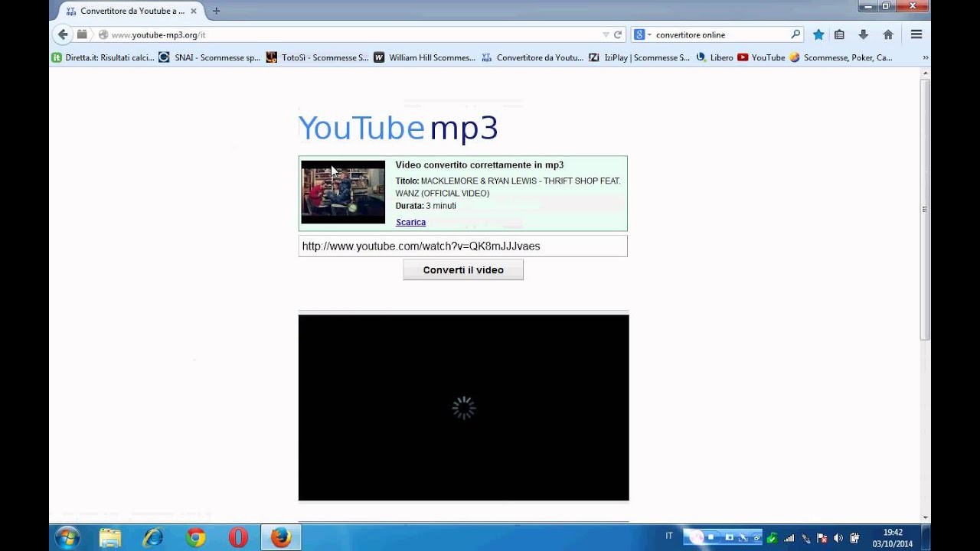Click the recorder camera snapshot icon
This screenshot has height=551, width=980.
point(729,537)
